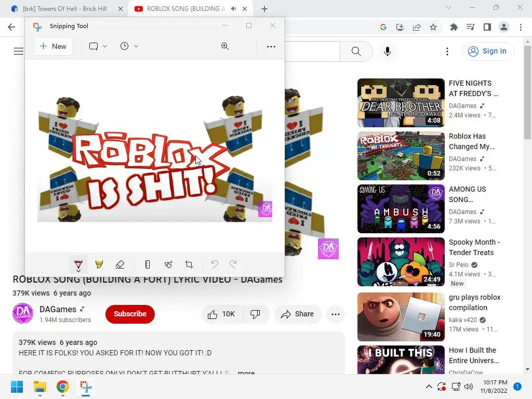Bookmark this page with the star
This screenshot has height=399, width=532.
(433, 27)
